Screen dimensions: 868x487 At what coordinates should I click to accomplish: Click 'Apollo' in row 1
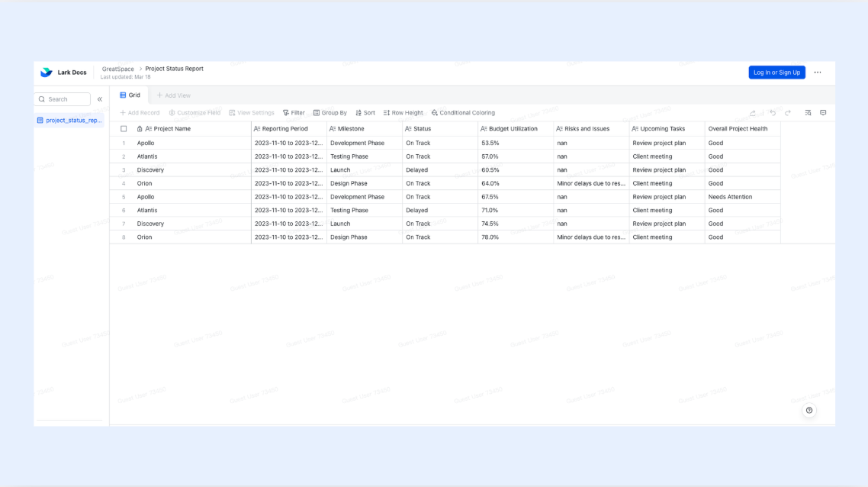coord(146,143)
